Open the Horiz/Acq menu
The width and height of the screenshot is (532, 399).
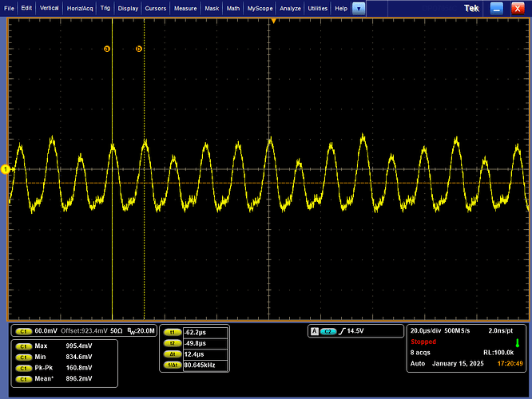(x=80, y=8)
